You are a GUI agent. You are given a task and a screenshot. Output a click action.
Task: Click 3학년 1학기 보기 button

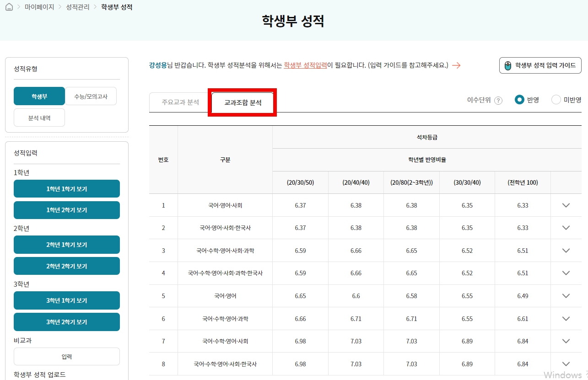click(67, 300)
